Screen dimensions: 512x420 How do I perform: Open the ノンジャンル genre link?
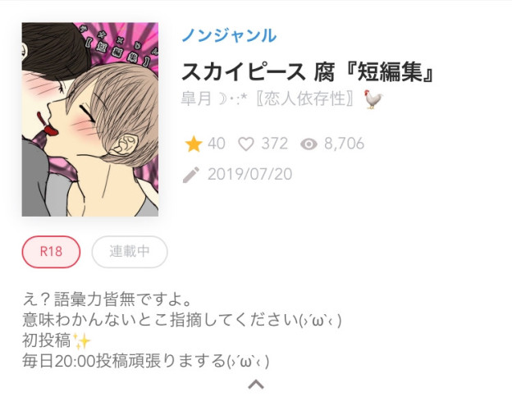229,35
